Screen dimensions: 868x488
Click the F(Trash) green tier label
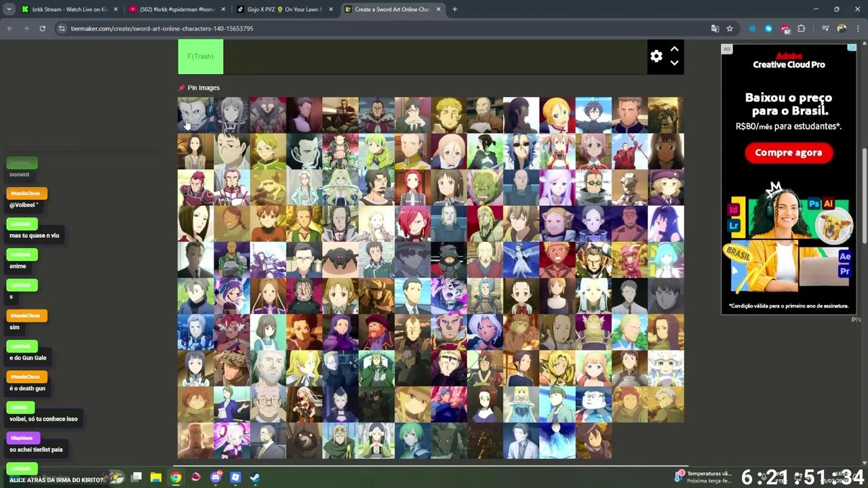[x=200, y=56]
